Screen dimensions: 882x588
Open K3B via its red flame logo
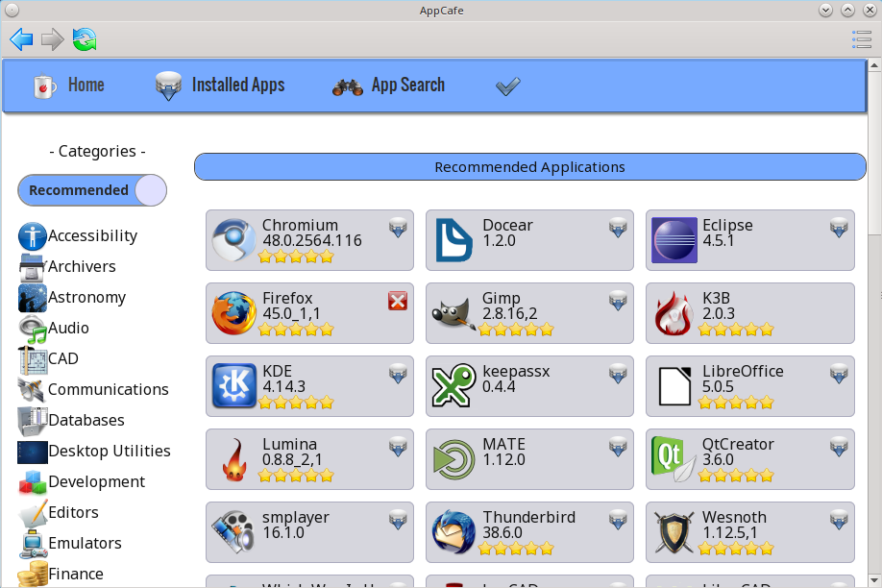pyautogui.click(x=674, y=313)
